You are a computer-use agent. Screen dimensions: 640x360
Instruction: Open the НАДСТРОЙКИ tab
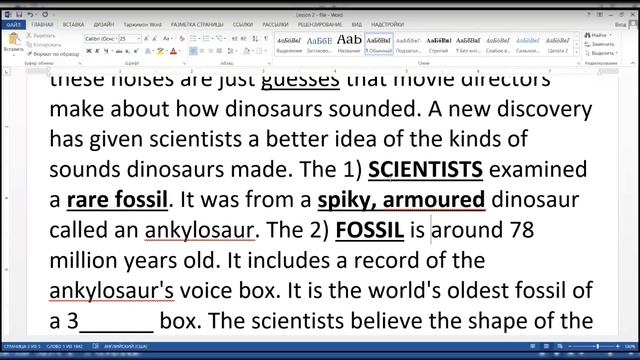click(x=387, y=25)
